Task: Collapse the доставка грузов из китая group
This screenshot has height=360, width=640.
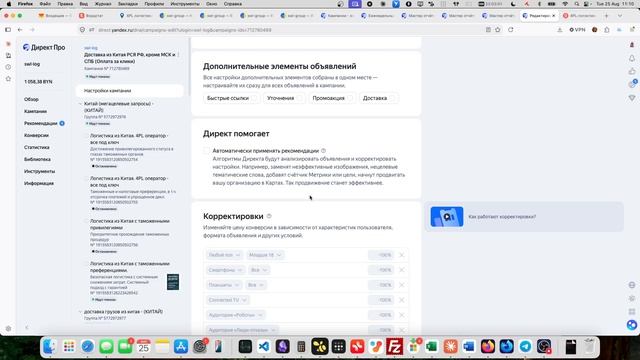Action: [x=80, y=311]
